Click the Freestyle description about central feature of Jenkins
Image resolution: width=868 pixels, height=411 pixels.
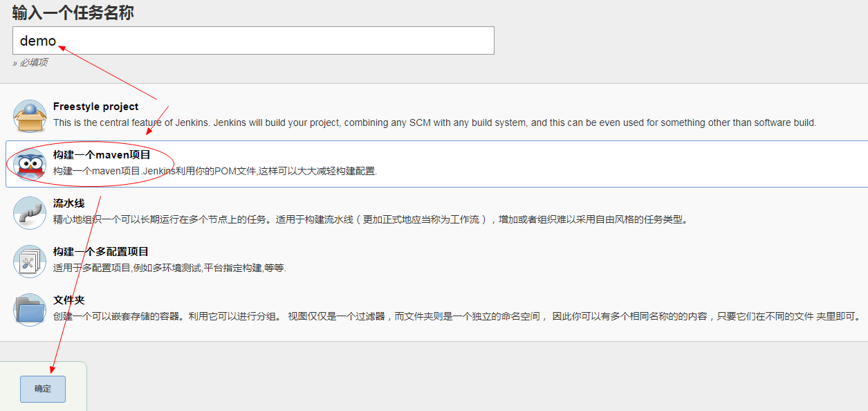[434, 122]
